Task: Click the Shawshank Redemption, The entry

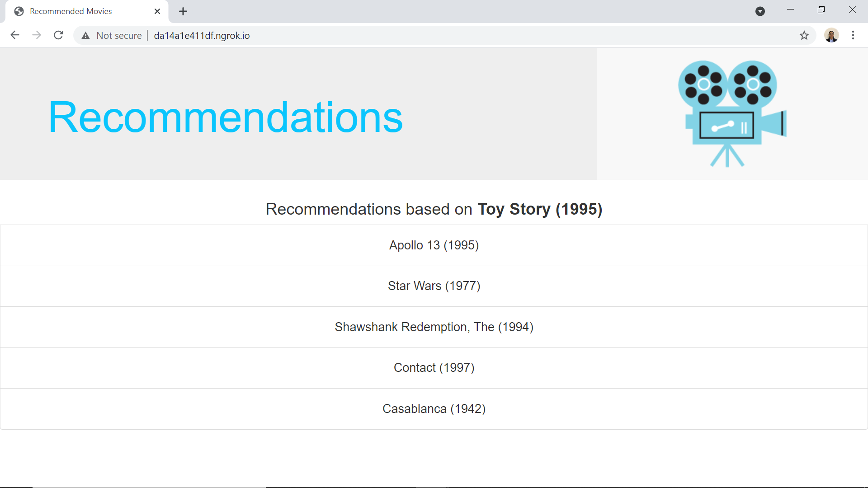Action: [x=434, y=327]
